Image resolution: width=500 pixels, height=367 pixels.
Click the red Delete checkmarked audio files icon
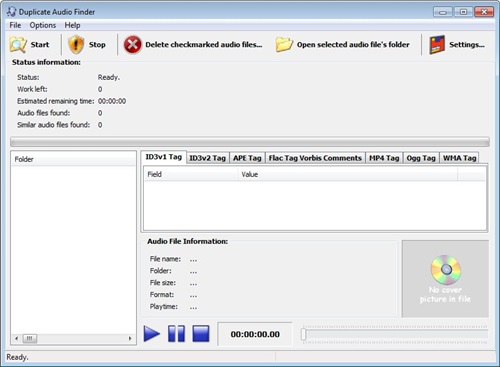point(133,45)
